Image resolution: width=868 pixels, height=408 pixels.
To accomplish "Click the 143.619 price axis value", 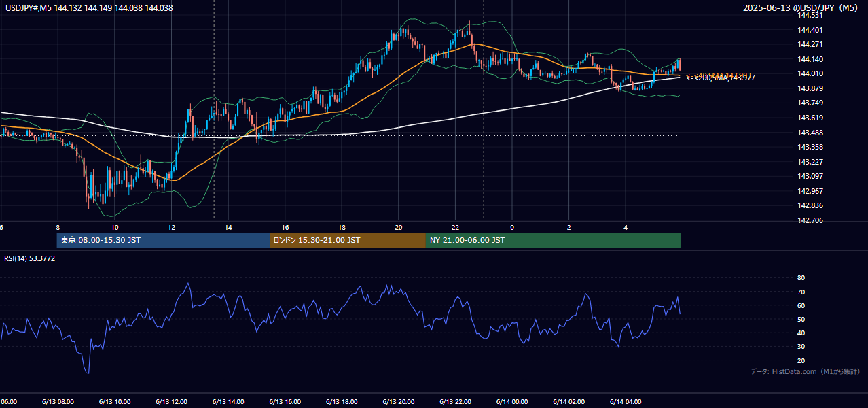I will point(810,118).
